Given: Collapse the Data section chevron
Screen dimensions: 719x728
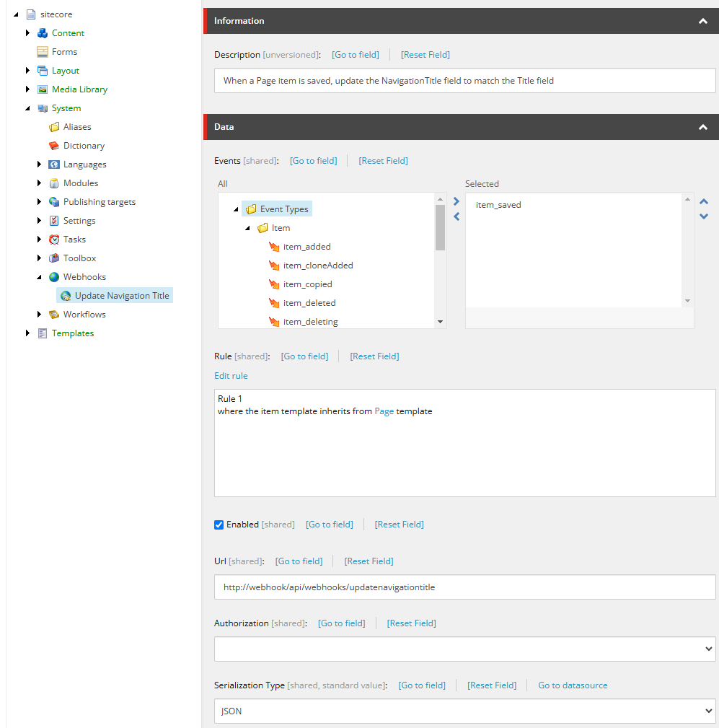Looking at the screenshot, I should coord(702,127).
